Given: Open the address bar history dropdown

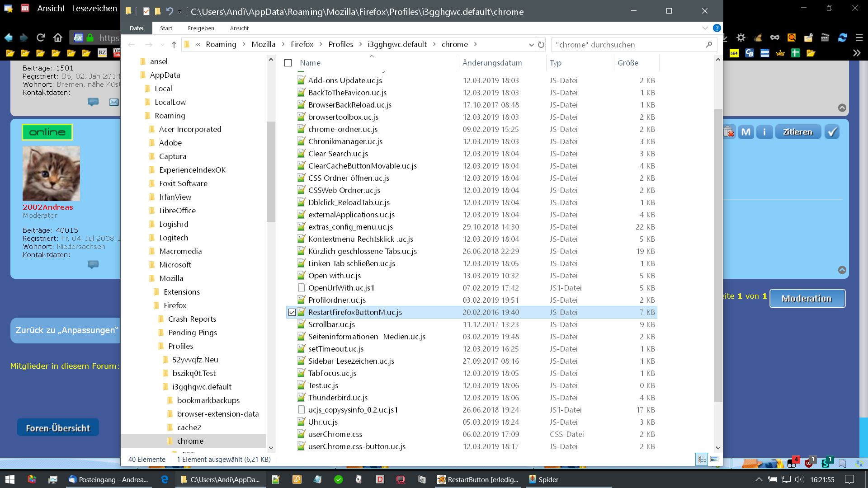Looking at the screenshot, I should (531, 44).
